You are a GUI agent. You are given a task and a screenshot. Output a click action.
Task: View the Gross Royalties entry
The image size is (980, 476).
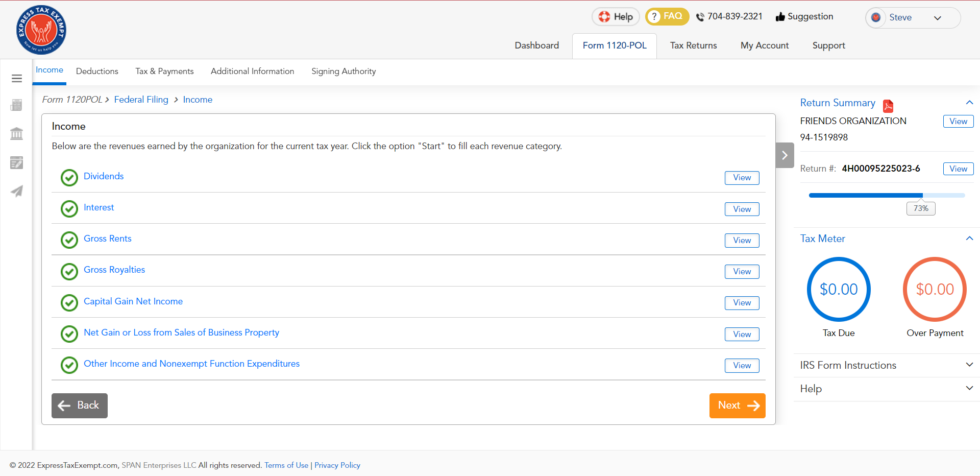point(742,272)
